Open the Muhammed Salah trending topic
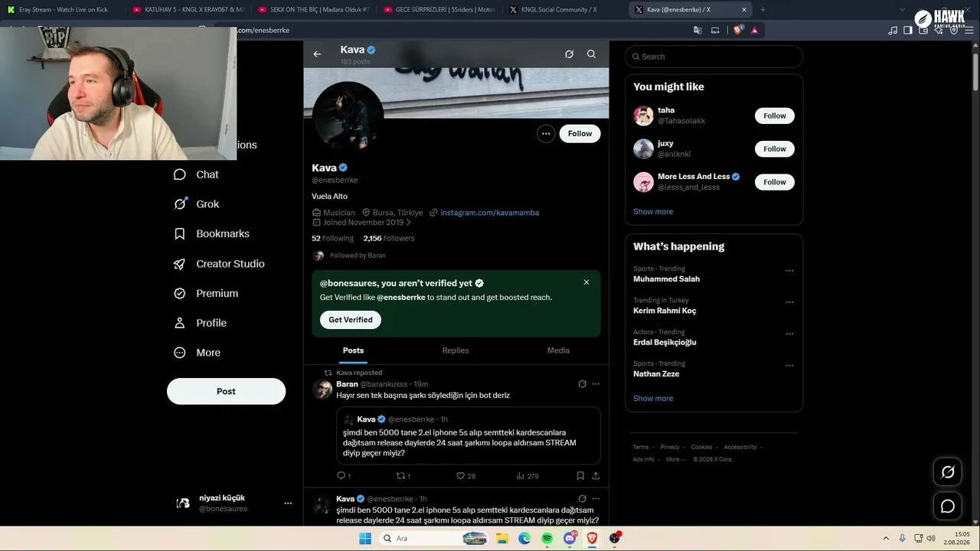 pos(666,279)
